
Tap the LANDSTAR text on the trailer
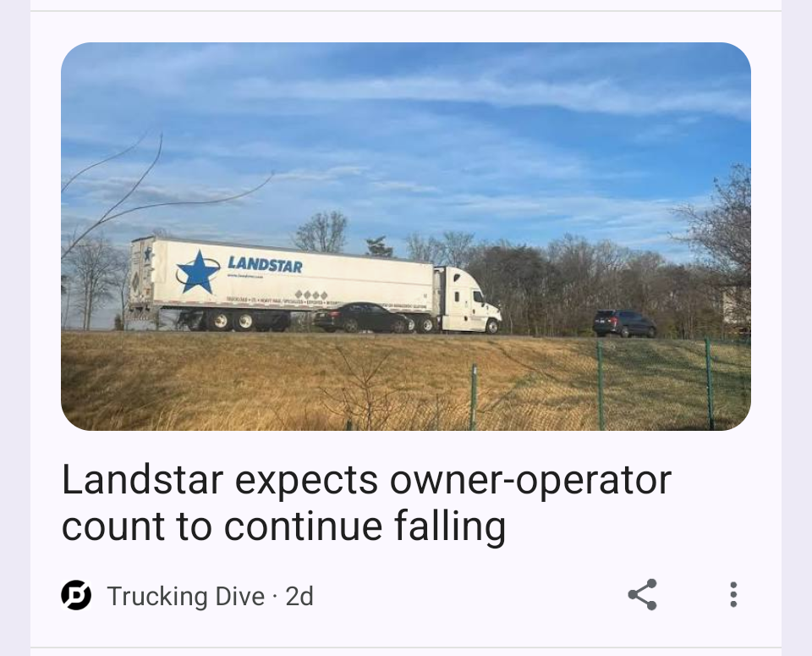[265, 264]
